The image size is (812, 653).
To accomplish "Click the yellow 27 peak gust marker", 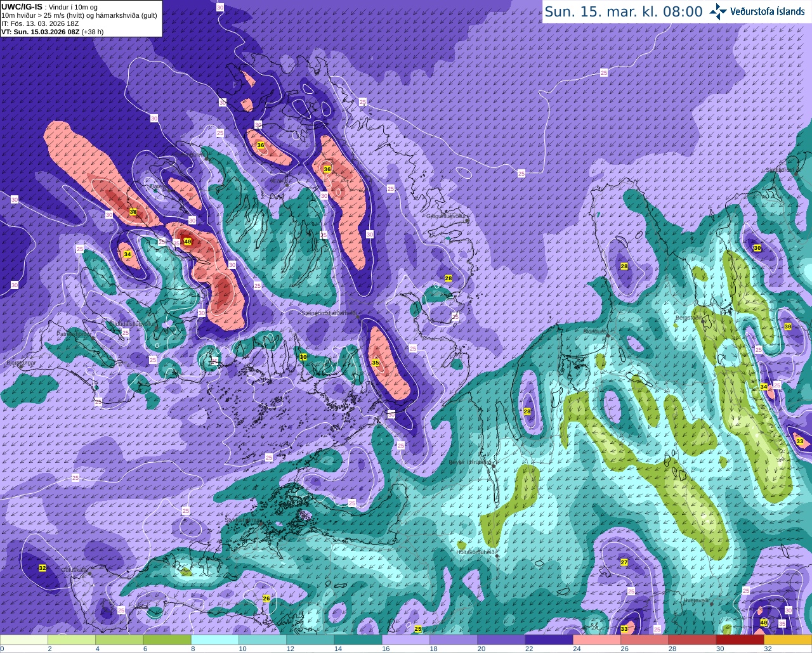I will pyautogui.click(x=624, y=562).
